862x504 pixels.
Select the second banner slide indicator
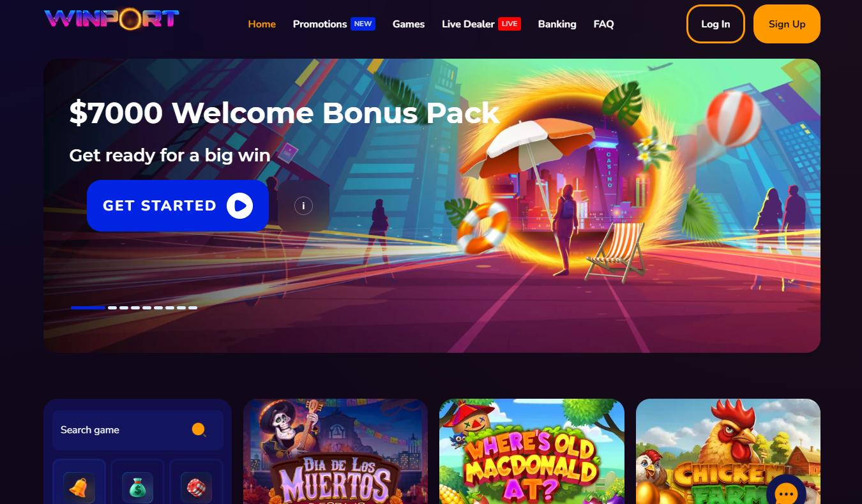(112, 308)
